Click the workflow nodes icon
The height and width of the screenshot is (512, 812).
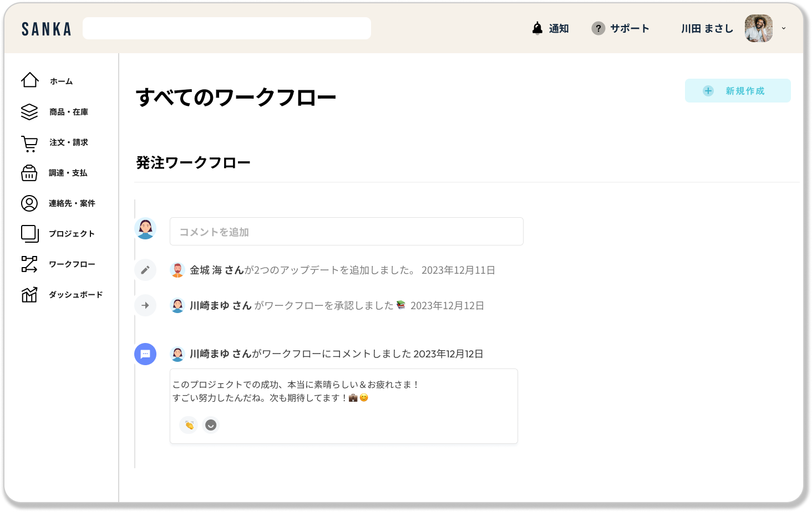point(29,264)
